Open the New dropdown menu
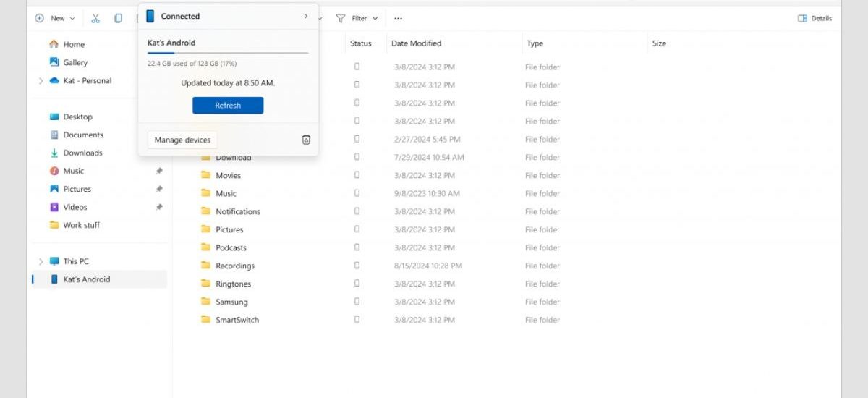Screen dimensions: 868x398 click(x=55, y=18)
